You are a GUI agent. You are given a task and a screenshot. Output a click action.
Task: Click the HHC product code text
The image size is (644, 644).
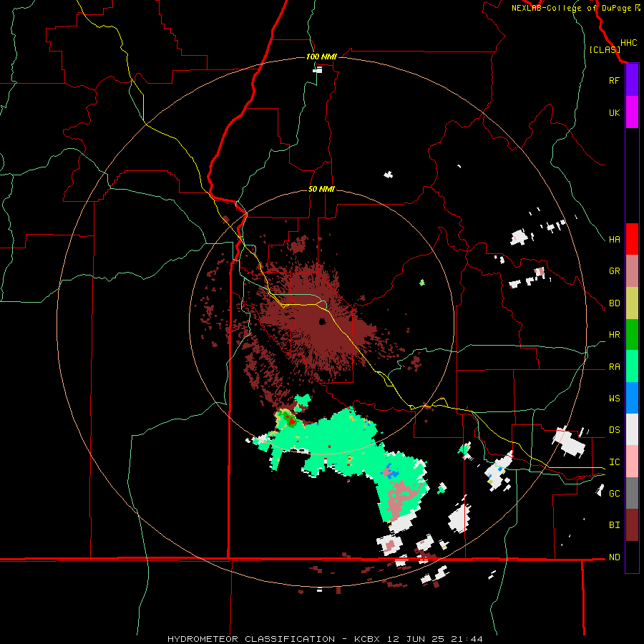pyautogui.click(x=628, y=43)
